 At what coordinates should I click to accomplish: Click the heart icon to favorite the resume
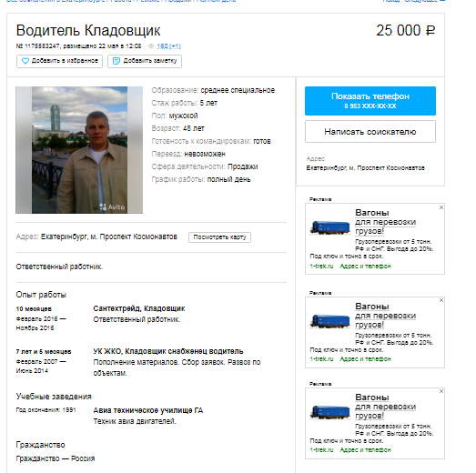(25, 61)
